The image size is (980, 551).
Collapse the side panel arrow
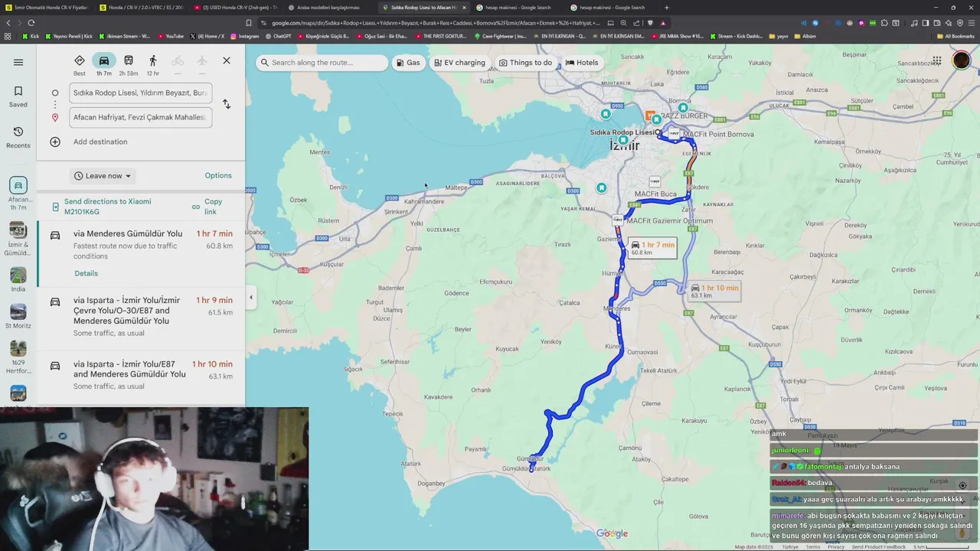coord(250,298)
